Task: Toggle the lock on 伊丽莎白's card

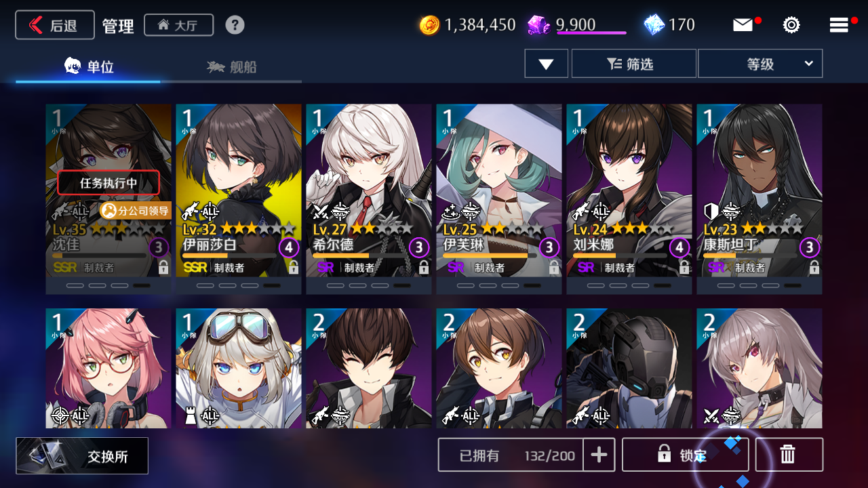Action: [x=293, y=267]
